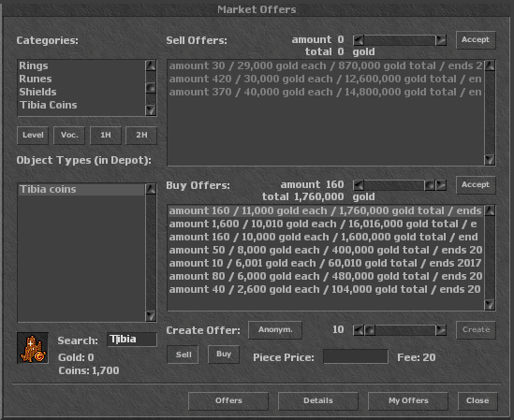This screenshot has height=420, width=514.
Task: Open the Offers view
Action: (228, 401)
